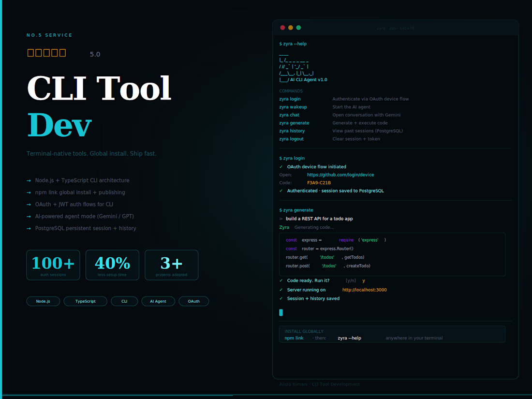
Task: Select the TypeScript tag pill
Action: [x=86, y=301]
